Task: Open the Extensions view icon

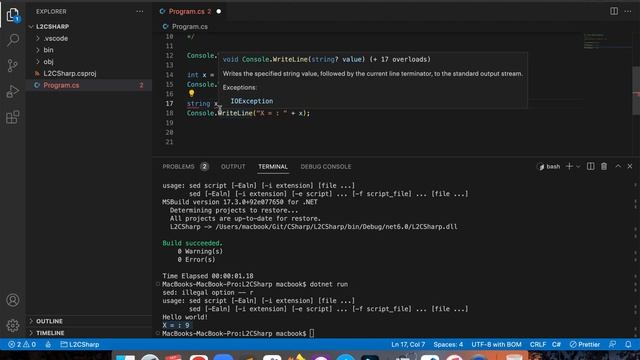Action: 13,117
